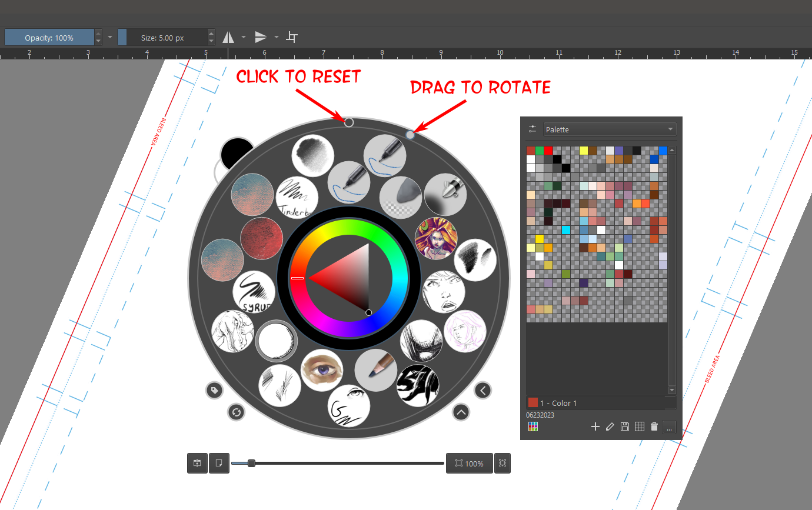Image resolution: width=812 pixels, height=510 pixels.
Task: Select the SYRUP ink brush preset
Action: click(x=254, y=292)
